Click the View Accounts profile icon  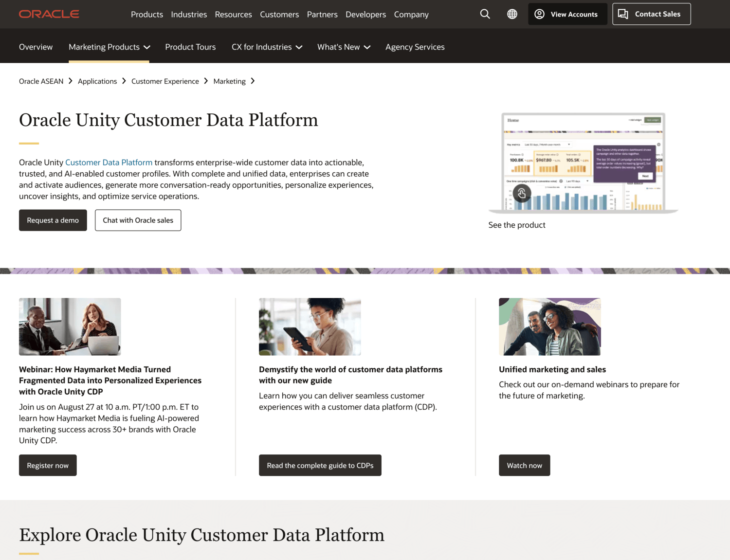(x=539, y=14)
